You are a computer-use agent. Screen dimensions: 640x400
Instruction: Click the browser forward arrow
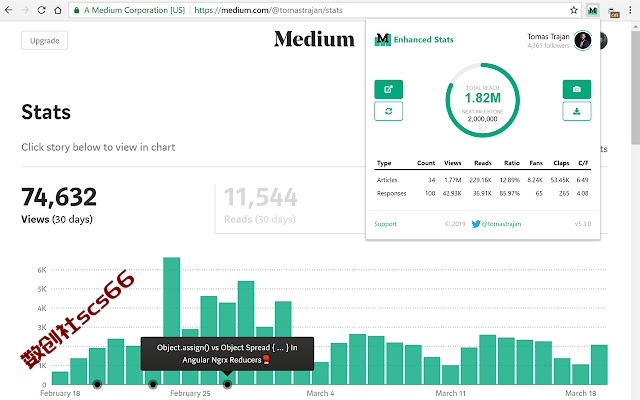tap(25, 10)
